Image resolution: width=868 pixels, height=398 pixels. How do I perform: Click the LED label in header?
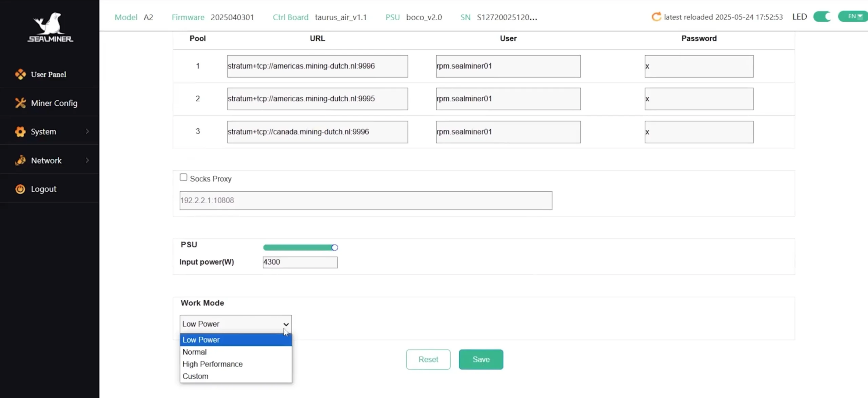[799, 16]
